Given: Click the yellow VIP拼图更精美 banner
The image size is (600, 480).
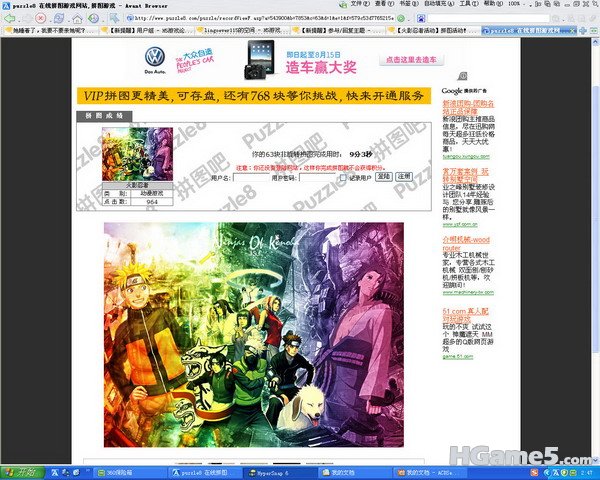Looking at the screenshot, I should (x=254, y=95).
